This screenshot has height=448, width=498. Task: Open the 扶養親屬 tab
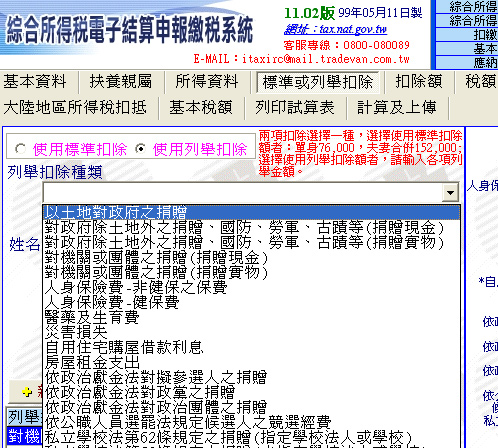pyautogui.click(x=121, y=82)
